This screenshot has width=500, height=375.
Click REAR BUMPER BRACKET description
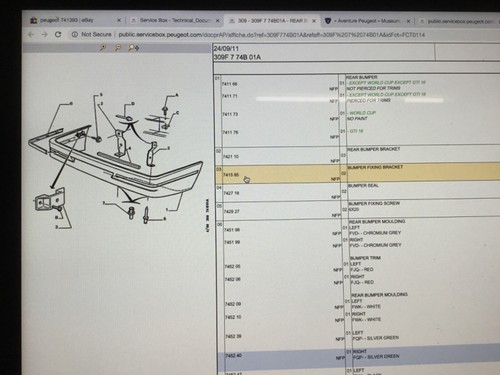pos(374,149)
